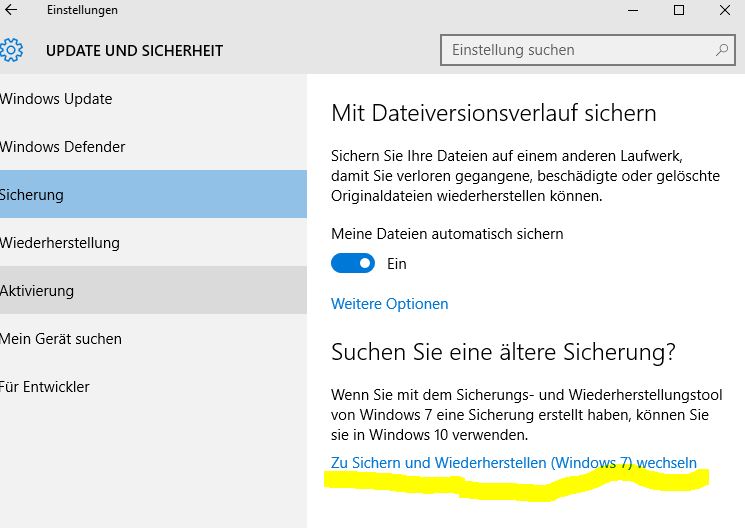The height and width of the screenshot is (528, 745).
Task: Click the search magnifier icon
Action: click(x=722, y=49)
